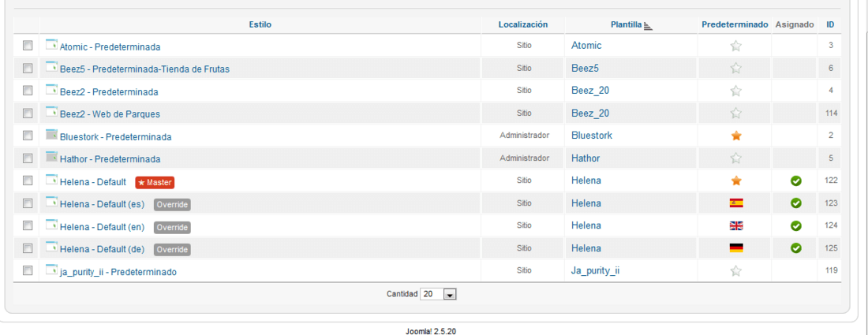The height and width of the screenshot is (335, 868).
Task: Click German flag icon for Helena (de)
Action: pyautogui.click(x=735, y=248)
